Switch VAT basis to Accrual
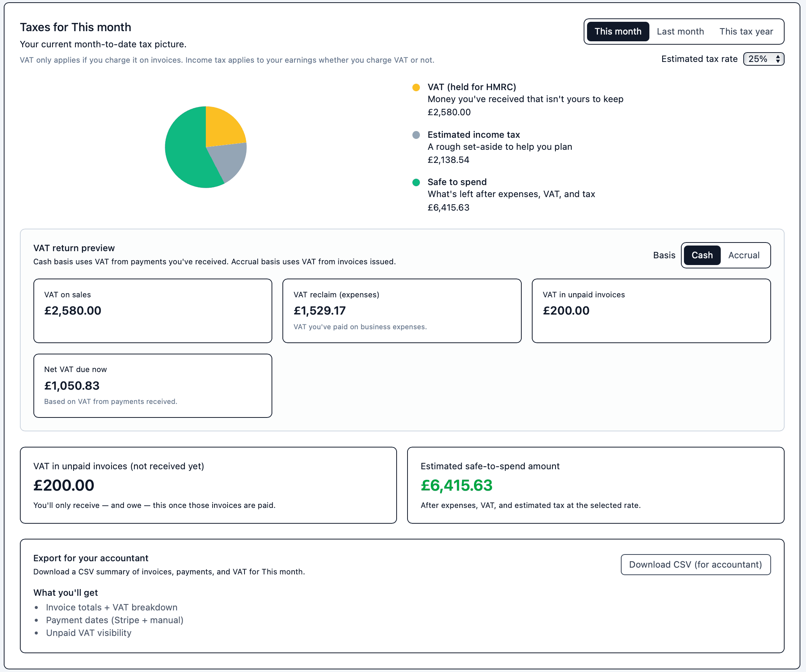This screenshot has height=672, width=806. tap(744, 255)
